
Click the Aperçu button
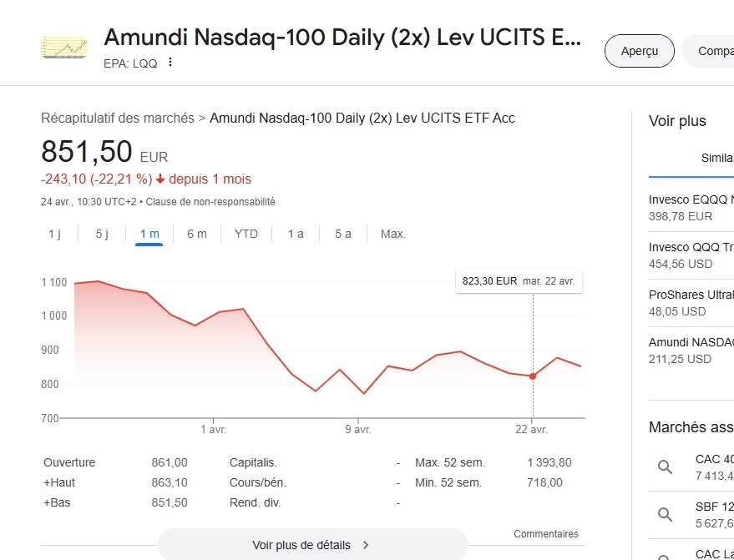[640, 51]
